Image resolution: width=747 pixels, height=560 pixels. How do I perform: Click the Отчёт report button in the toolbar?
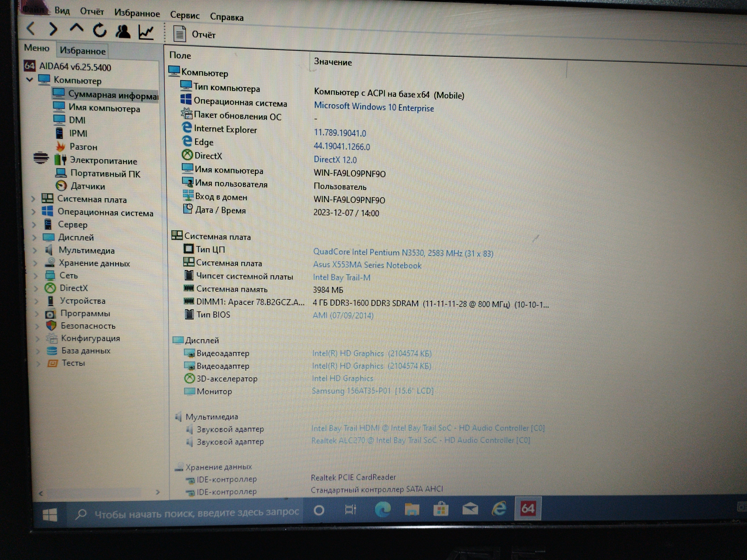(x=195, y=35)
